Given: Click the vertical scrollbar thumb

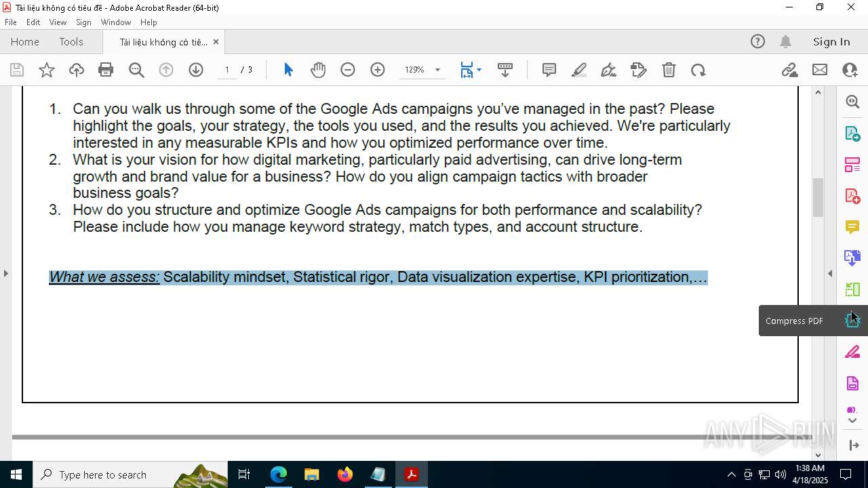Looking at the screenshot, I should pyautogui.click(x=818, y=197).
